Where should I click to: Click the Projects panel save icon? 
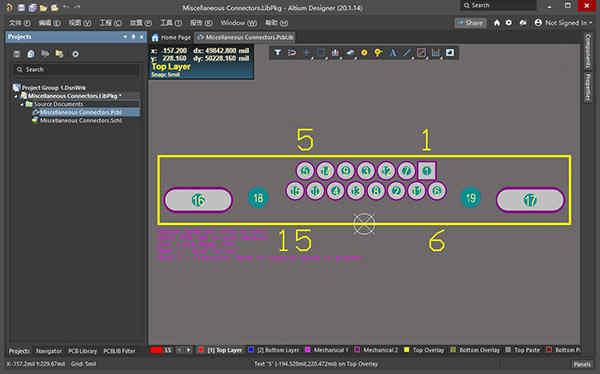[x=16, y=54]
